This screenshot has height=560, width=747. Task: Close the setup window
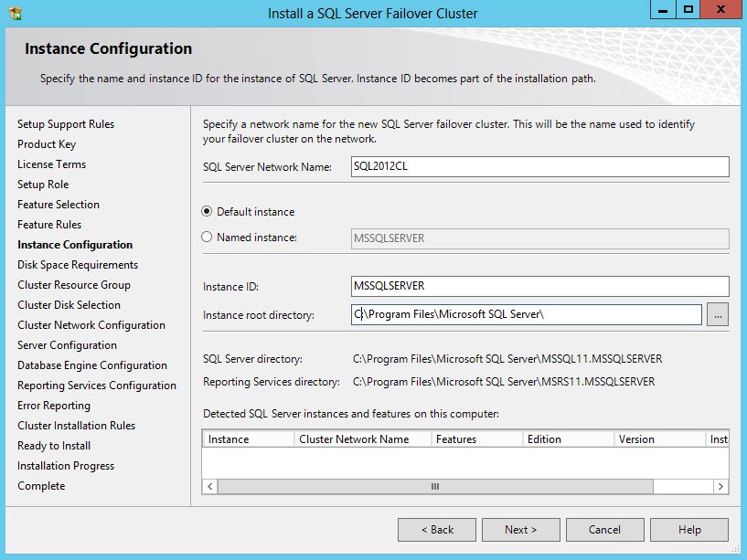[x=720, y=9]
